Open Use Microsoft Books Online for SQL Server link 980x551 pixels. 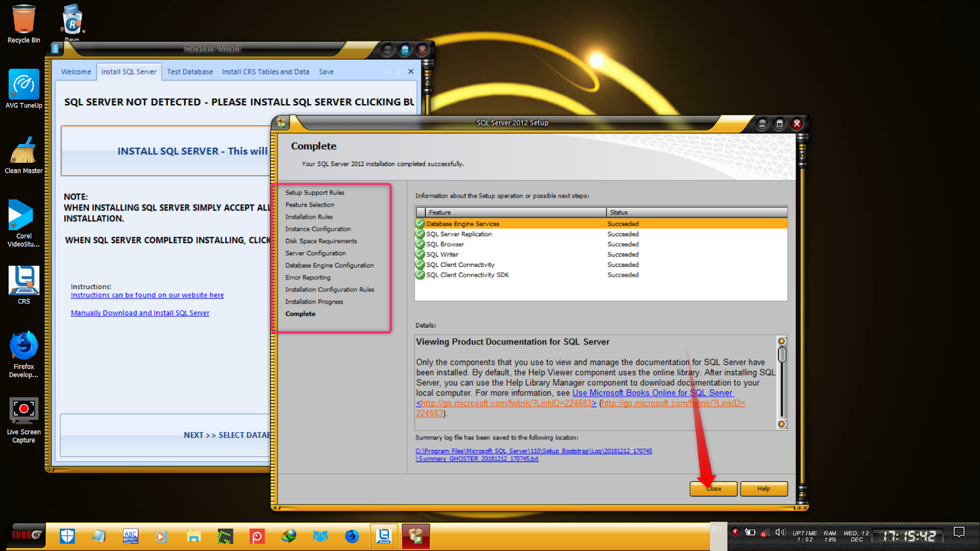click(x=652, y=393)
